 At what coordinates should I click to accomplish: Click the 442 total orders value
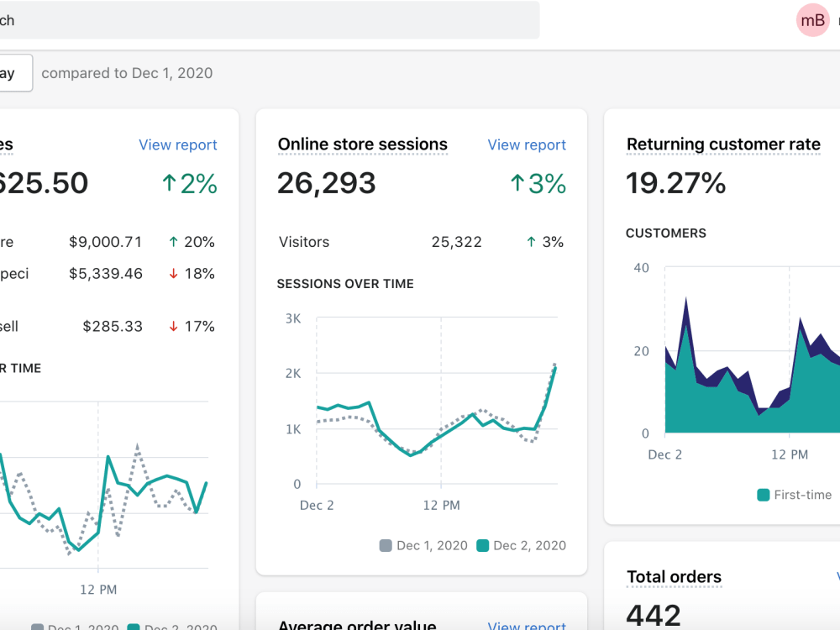pyautogui.click(x=654, y=616)
